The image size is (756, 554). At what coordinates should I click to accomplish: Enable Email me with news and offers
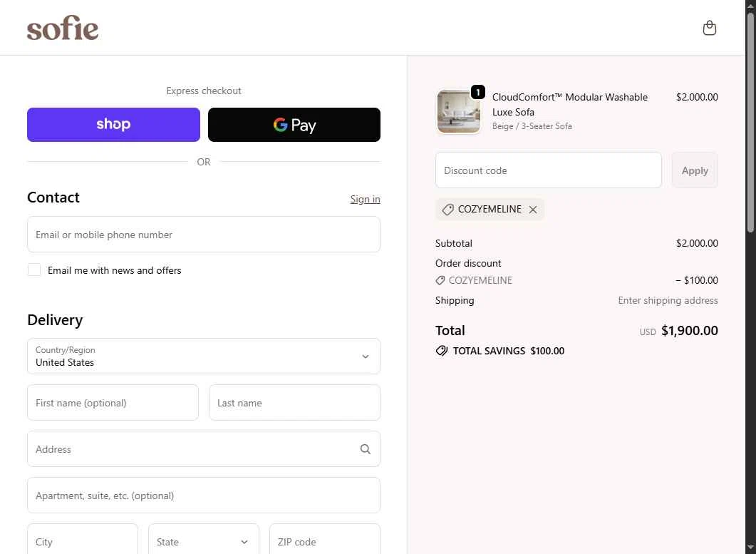tap(34, 270)
